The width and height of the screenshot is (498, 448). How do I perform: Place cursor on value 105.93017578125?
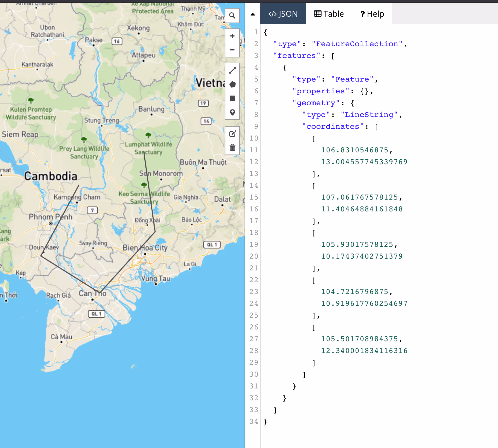coord(357,244)
